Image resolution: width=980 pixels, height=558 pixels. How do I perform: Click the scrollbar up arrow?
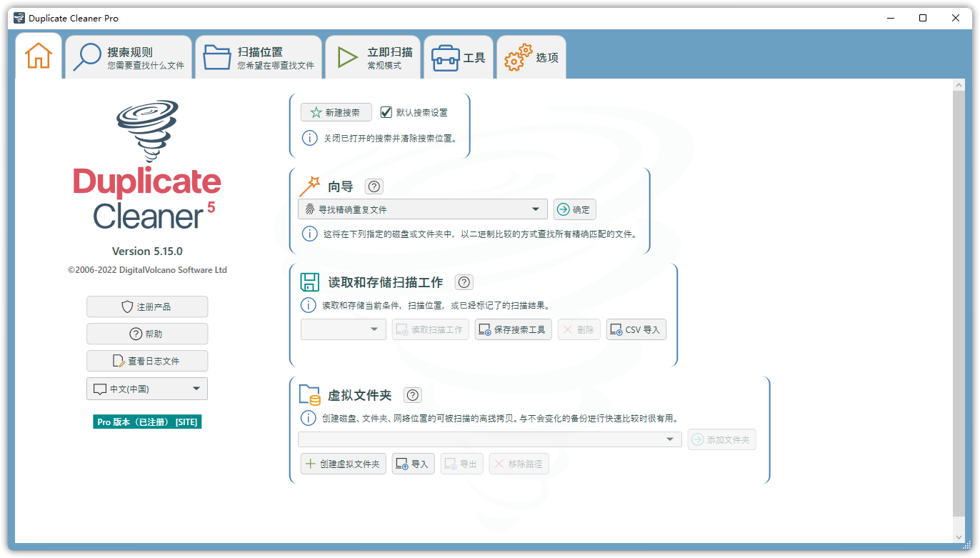point(959,84)
